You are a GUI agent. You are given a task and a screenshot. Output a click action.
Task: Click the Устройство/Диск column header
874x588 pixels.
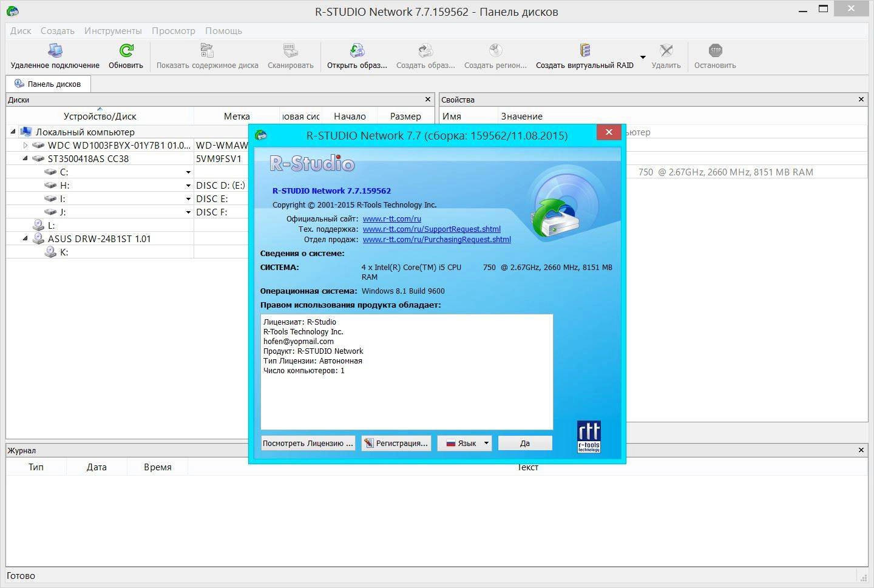(100, 116)
